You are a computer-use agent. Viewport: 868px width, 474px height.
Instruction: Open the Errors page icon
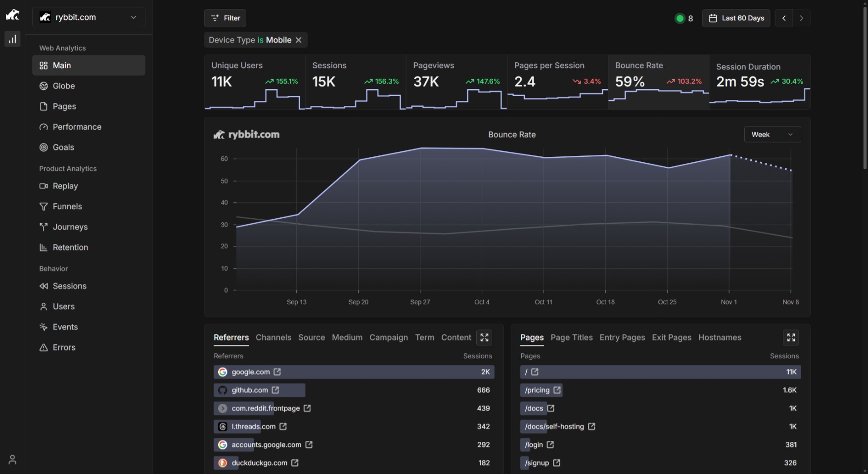pos(44,348)
